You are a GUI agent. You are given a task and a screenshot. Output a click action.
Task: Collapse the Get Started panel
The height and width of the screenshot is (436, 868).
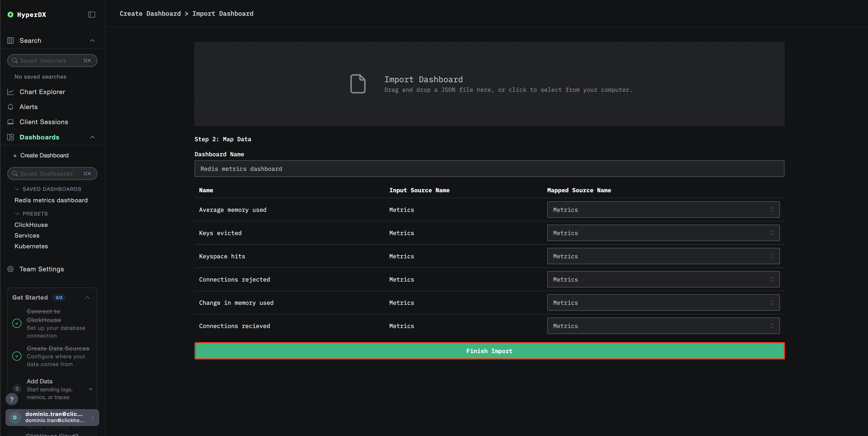point(87,298)
